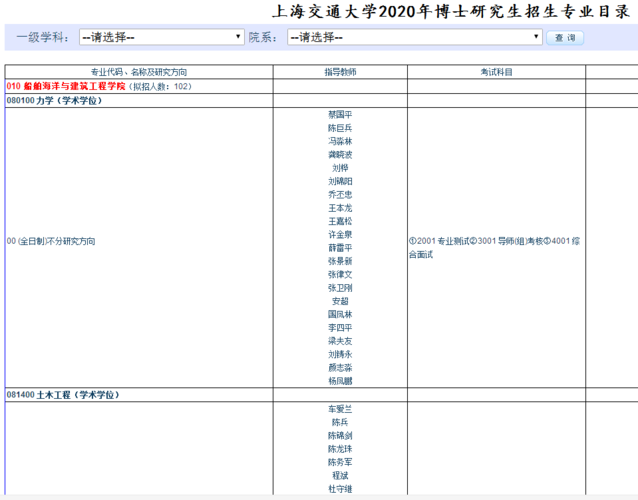
Task: Click advisor name 安超
Action: pyautogui.click(x=340, y=301)
